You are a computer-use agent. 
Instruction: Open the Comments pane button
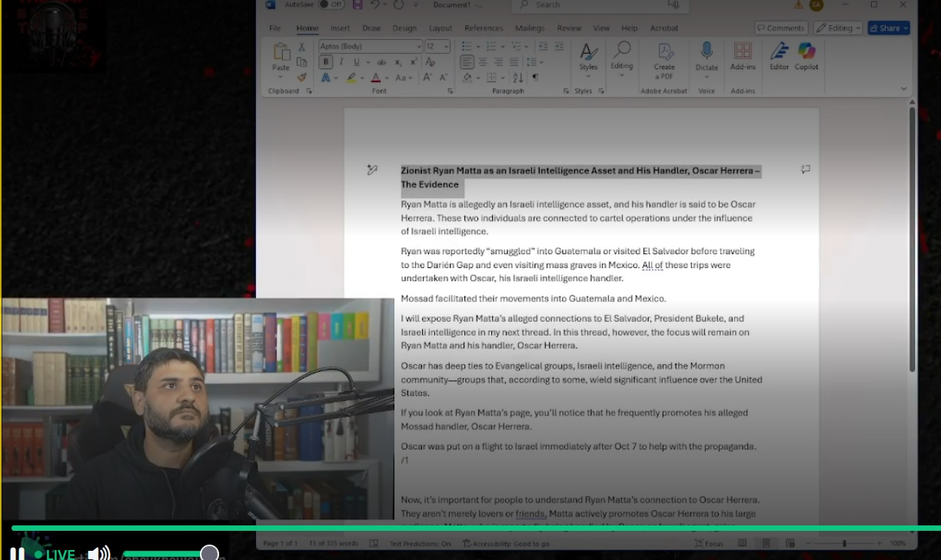[780, 28]
